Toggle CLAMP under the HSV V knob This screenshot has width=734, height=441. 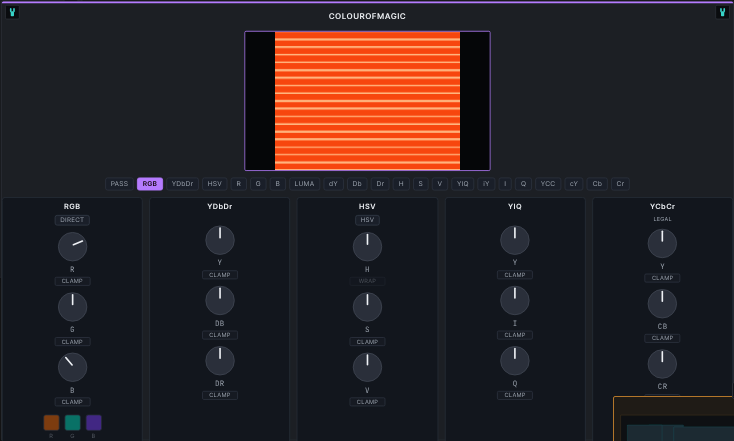pyautogui.click(x=367, y=402)
